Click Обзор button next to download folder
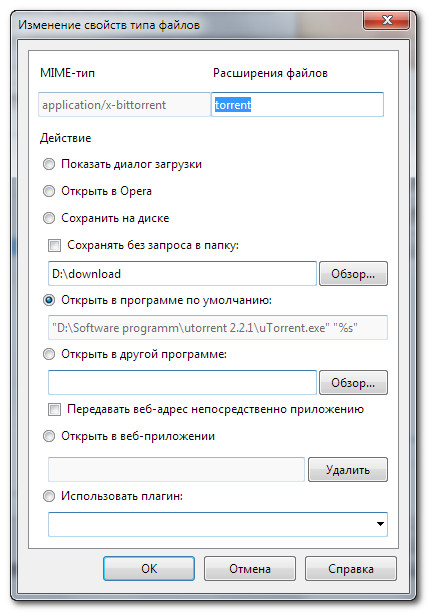This screenshot has height=612, width=428. click(x=353, y=274)
